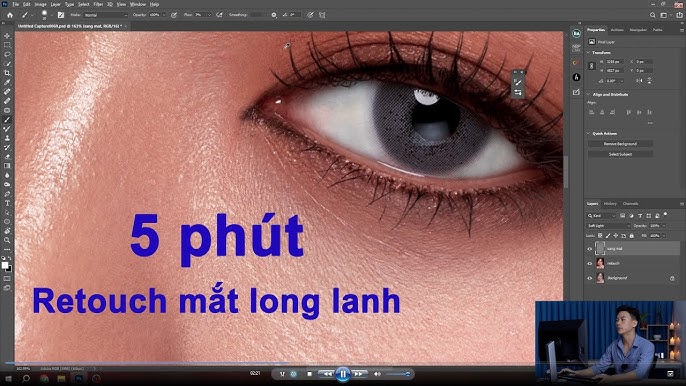Open the brush Opacity dropdown arrow
The width and height of the screenshot is (686, 386).
coord(164,15)
